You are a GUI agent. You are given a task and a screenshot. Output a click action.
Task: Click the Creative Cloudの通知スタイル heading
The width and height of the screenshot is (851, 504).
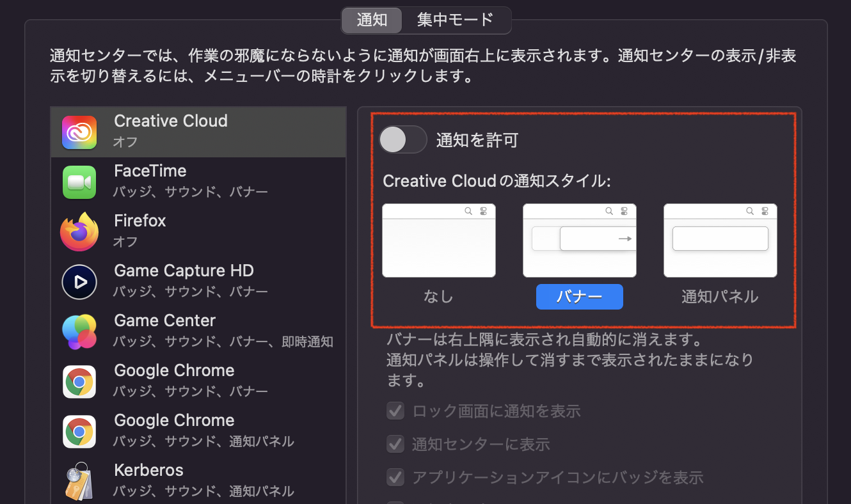coord(497,181)
